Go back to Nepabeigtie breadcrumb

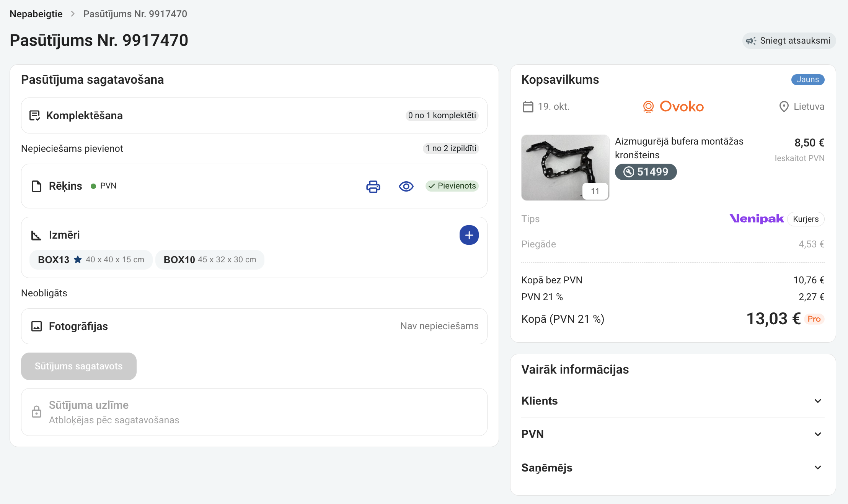coord(36,14)
